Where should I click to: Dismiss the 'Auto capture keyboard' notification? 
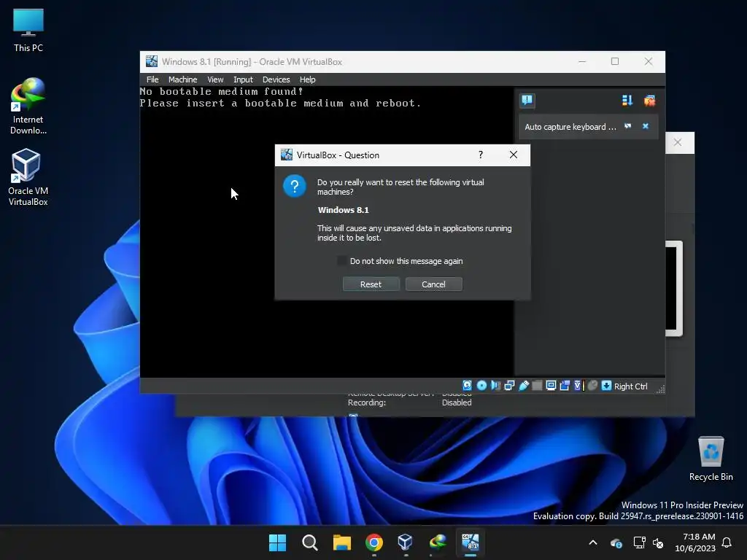pos(646,126)
